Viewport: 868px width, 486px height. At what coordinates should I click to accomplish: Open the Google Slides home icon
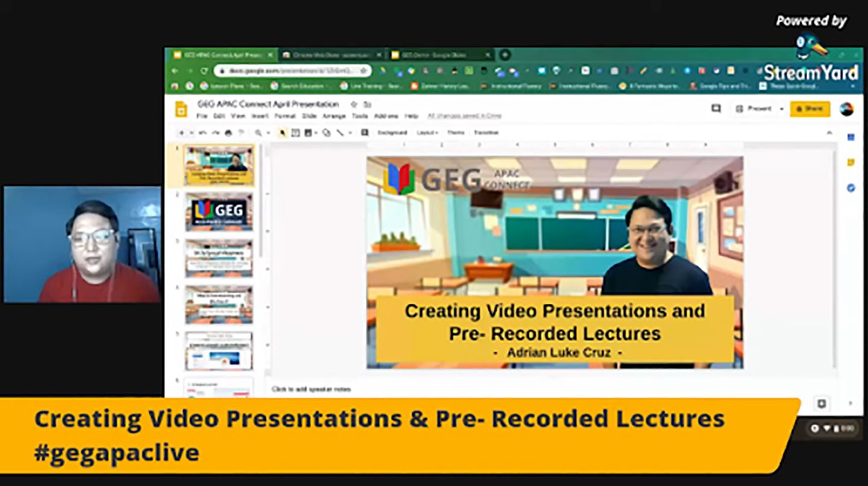pos(181,109)
